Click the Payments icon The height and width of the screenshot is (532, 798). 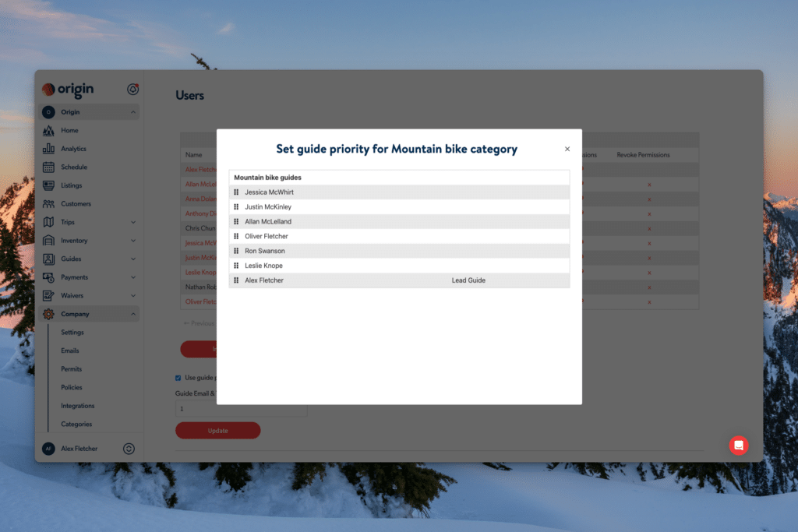[48, 277]
